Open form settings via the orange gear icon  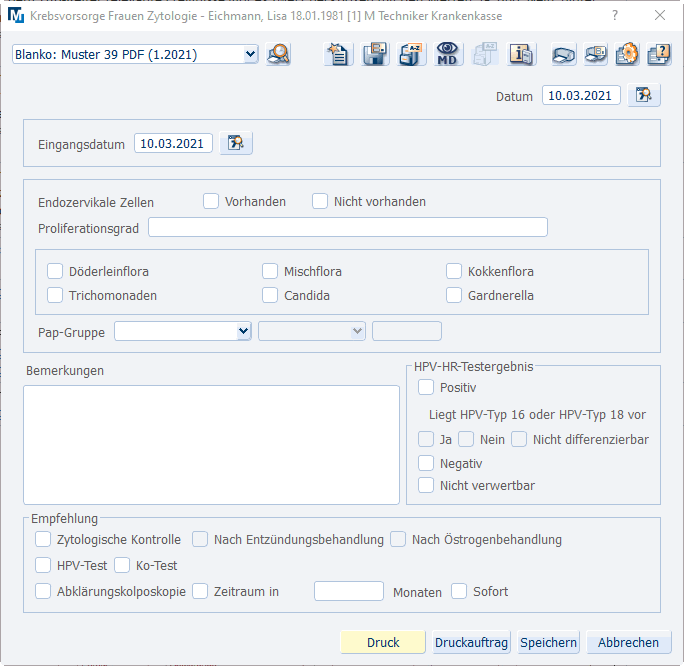[x=627, y=55]
